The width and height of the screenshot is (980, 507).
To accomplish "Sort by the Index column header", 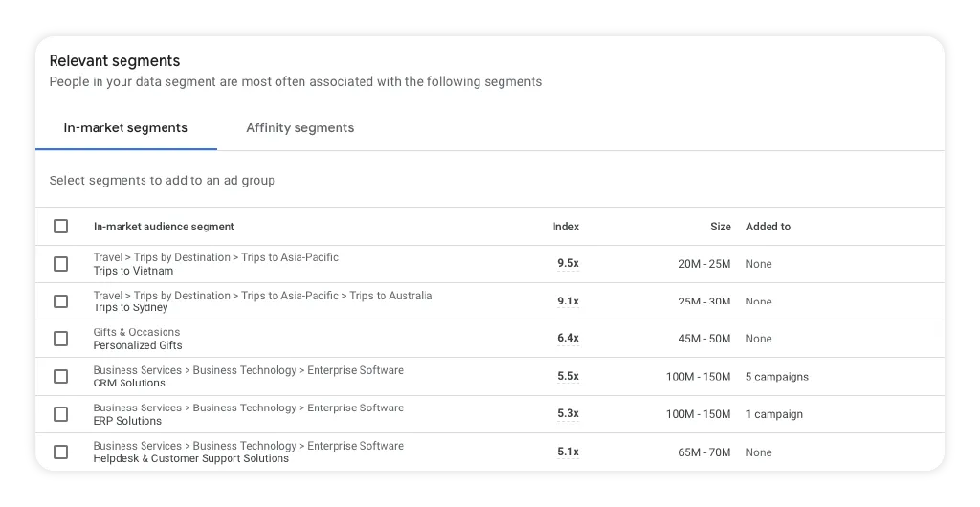I will tap(566, 226).
